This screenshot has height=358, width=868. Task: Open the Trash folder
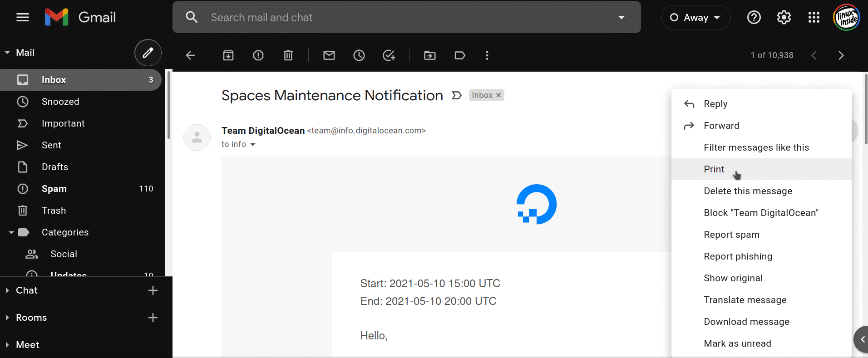pyautogui.click(x=81, y=211)
